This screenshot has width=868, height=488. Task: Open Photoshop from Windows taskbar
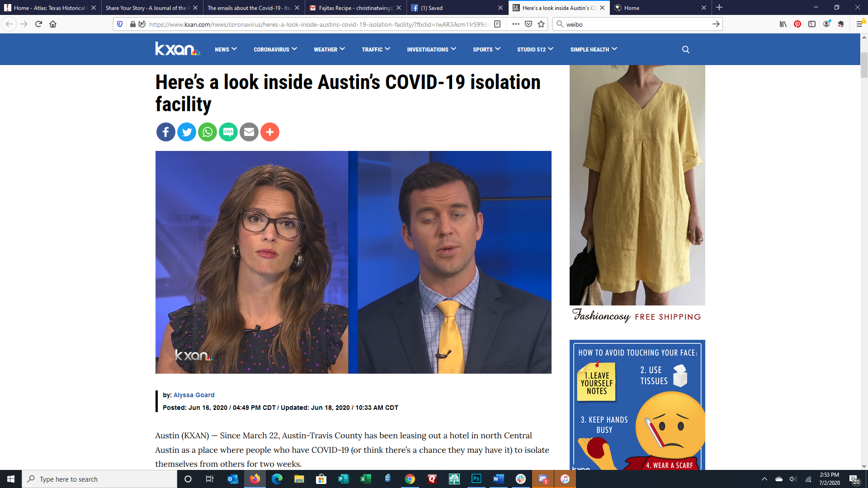pos(476,479)
